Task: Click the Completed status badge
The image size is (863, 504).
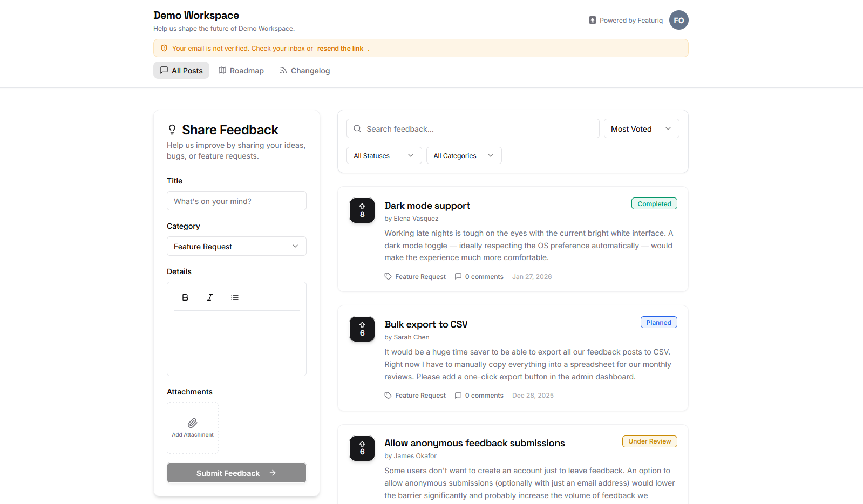Action: point(654,203)
